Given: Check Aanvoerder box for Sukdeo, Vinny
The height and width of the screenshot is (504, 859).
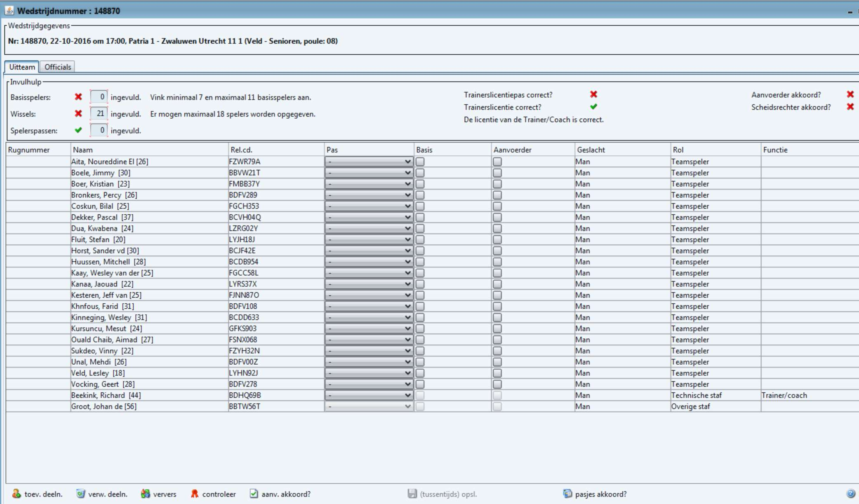Looking at the screenshot, I should 497,351.
